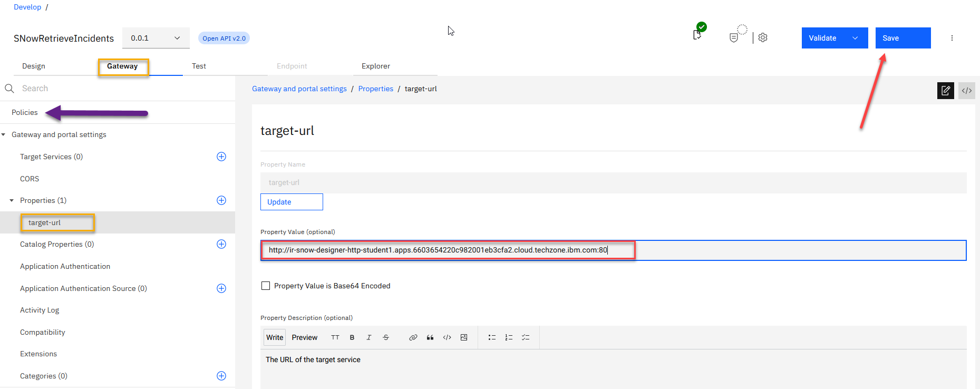Viewport: 980px width, 389px height.
Task: Follow the Properties breadcrumb link
Action: [x=375, y=89]
